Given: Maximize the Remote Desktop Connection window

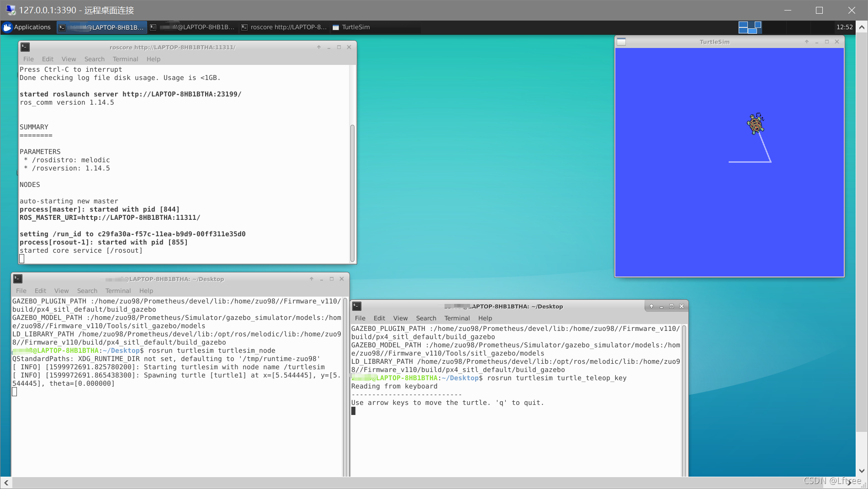Looking at the screenshot, I should pos(819,10).
